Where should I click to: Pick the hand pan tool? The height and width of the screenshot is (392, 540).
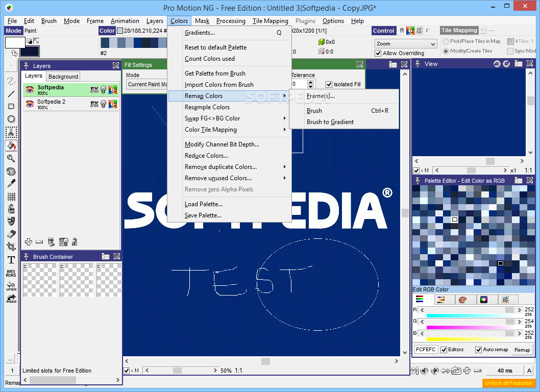coord(11,171)
